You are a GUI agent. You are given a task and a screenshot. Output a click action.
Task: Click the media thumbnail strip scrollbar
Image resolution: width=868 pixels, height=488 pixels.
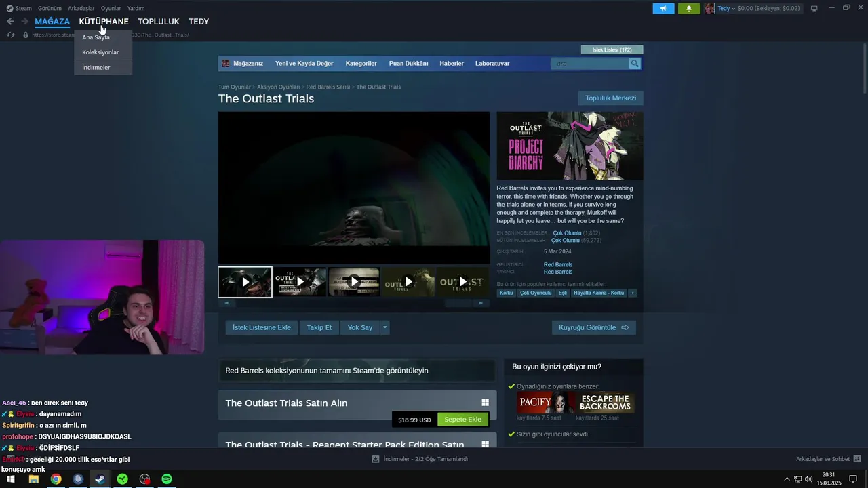coord(353,303)
